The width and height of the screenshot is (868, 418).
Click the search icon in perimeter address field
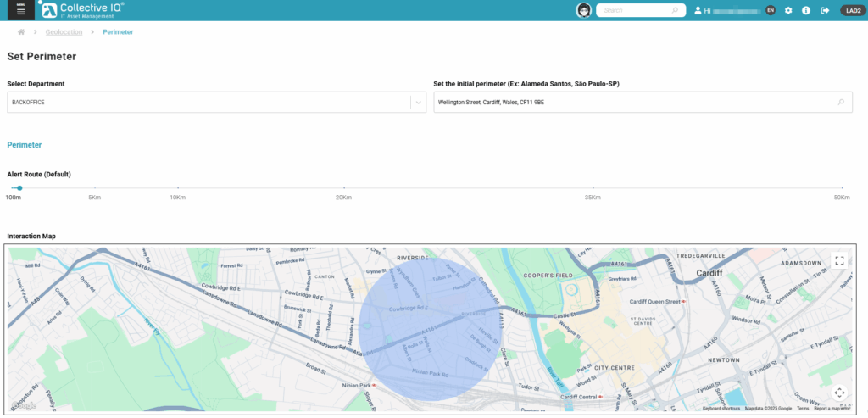(x=841, y=102)
